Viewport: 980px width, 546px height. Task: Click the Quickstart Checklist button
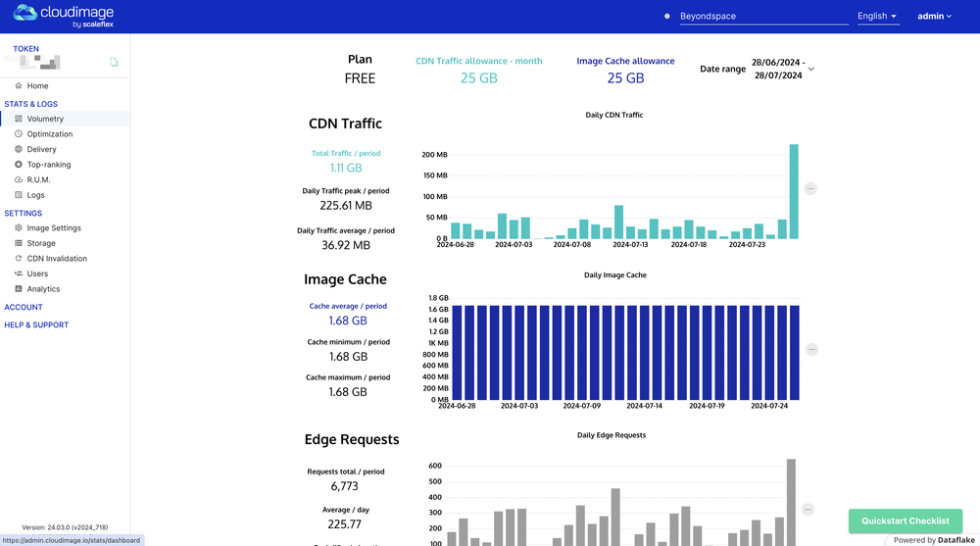tap(905, 521)
